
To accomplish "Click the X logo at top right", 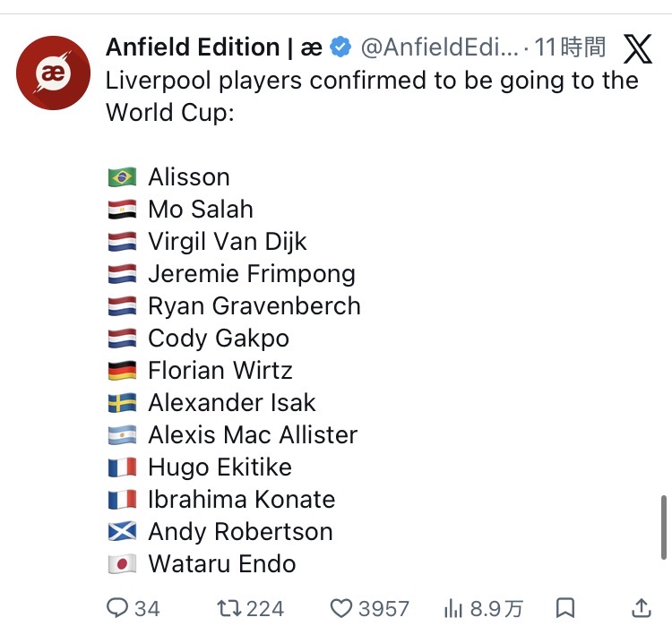I will click(x=637, y=48).
